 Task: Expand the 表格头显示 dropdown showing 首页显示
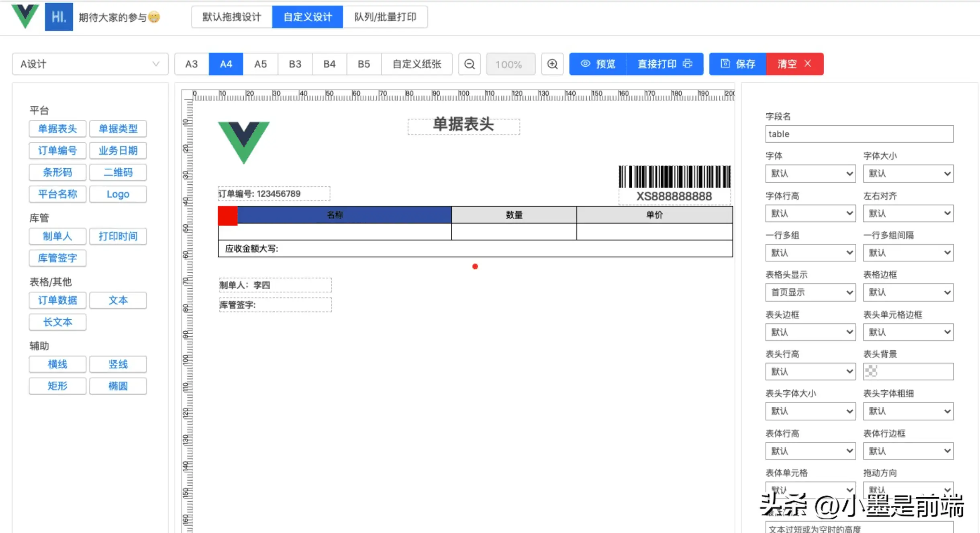(x=810, y=292)
